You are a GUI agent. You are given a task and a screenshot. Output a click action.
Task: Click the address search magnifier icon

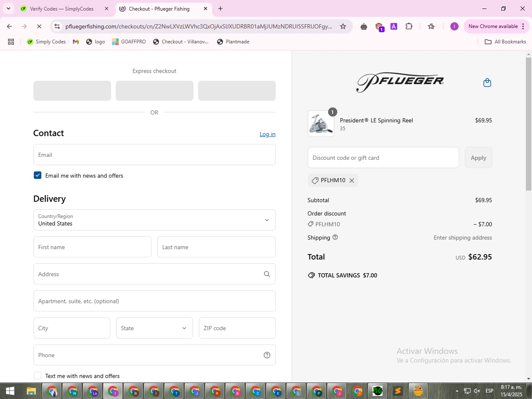point(267,274)
